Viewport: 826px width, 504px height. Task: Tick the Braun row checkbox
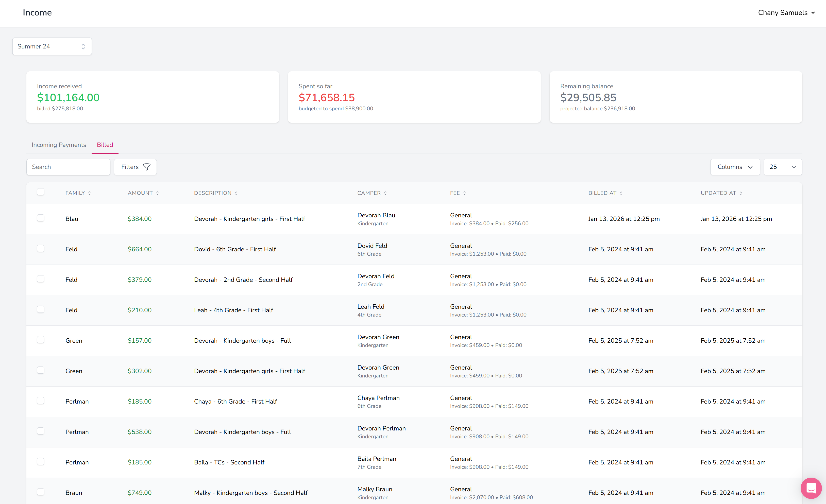[x=41, y=492]
